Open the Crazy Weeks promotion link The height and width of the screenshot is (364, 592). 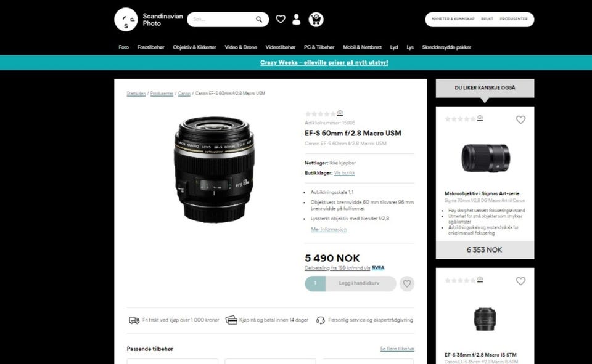(324, 63)
